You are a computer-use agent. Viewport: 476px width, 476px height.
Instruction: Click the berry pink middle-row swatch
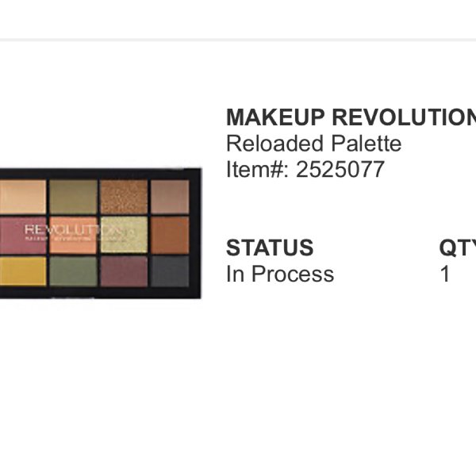pyautogui.click(x=23, y=235)
